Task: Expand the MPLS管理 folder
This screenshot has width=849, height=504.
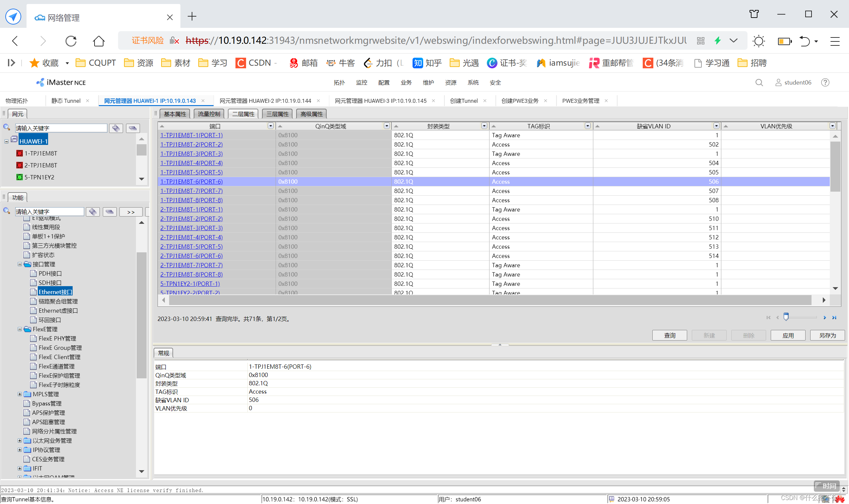Action: click(20, 394)
